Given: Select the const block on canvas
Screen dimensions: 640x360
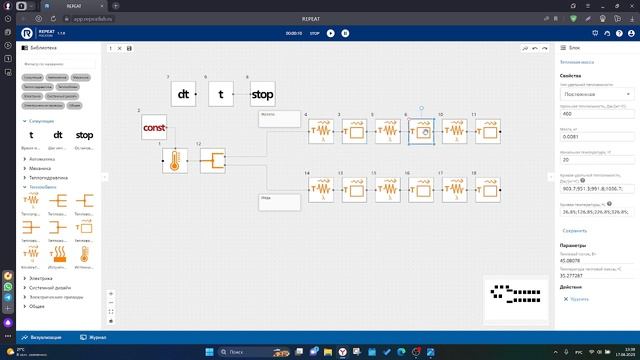Looking at the screenshot, I should [x=154, y=127].
